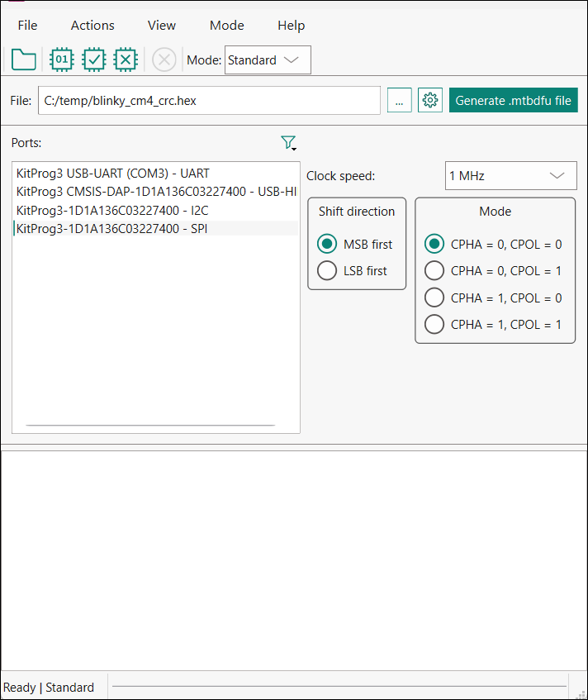
Task: Click Generate .mtbdfu file button
Action: pos(514,100)
